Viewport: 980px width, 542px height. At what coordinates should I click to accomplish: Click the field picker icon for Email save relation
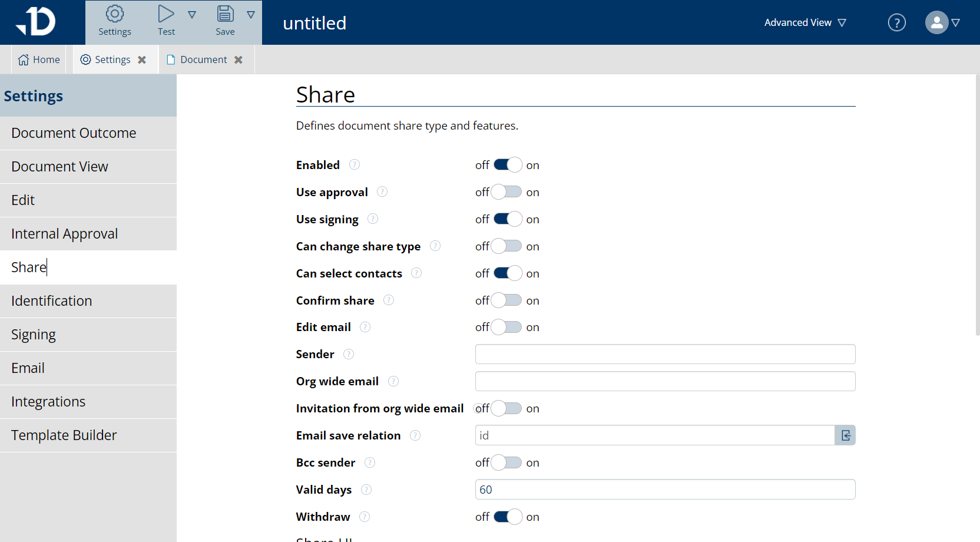point(845,435)
